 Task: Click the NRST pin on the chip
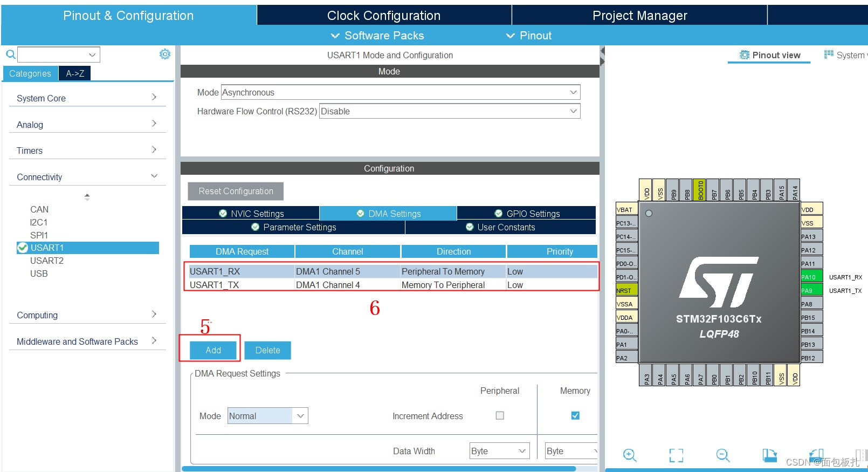[x=626, y=290]
